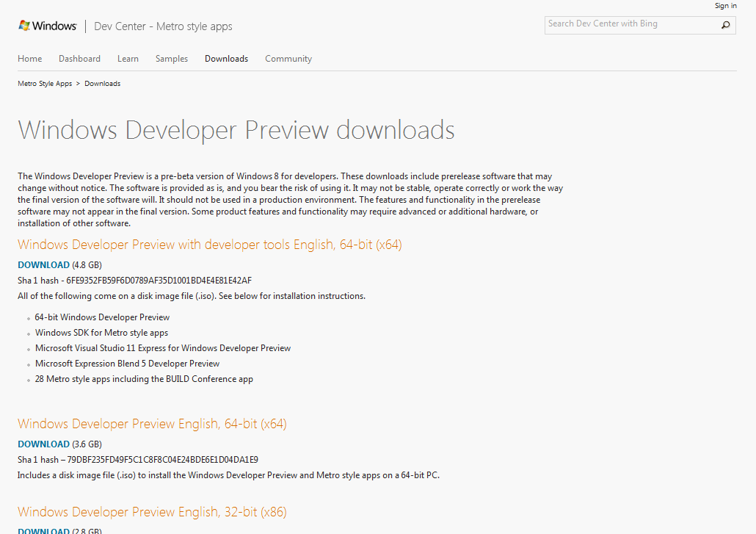Image resolution: width=756 pixels, height=534 pixels.
Task: Click the search magnifier icon
Action: pos(725,25)
